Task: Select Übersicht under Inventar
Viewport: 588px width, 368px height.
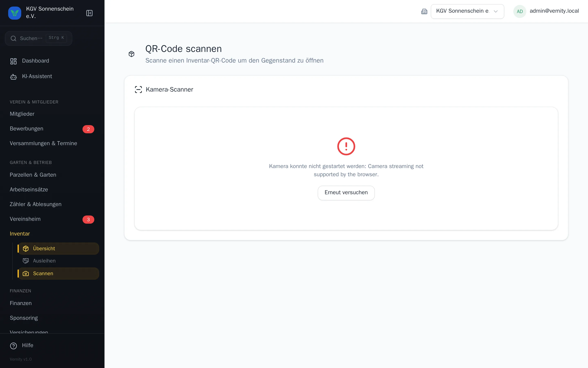Action: (x=59, y=248)
